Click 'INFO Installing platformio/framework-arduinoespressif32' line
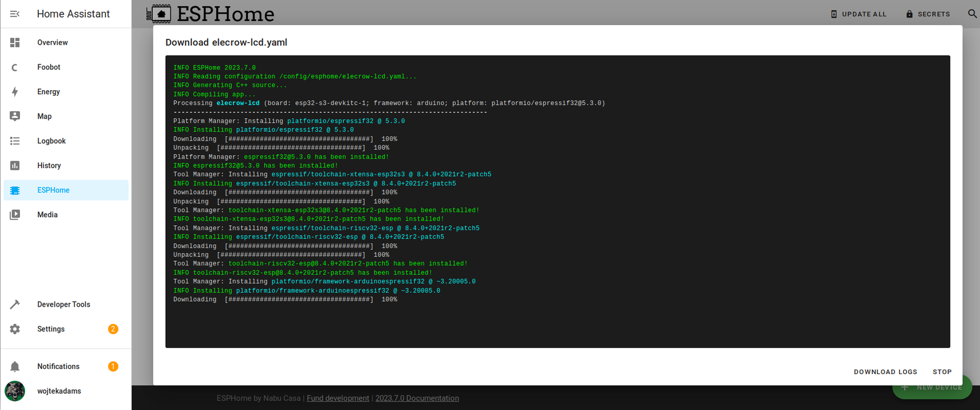This screenshot has height=410, width=980. (307, 291)
